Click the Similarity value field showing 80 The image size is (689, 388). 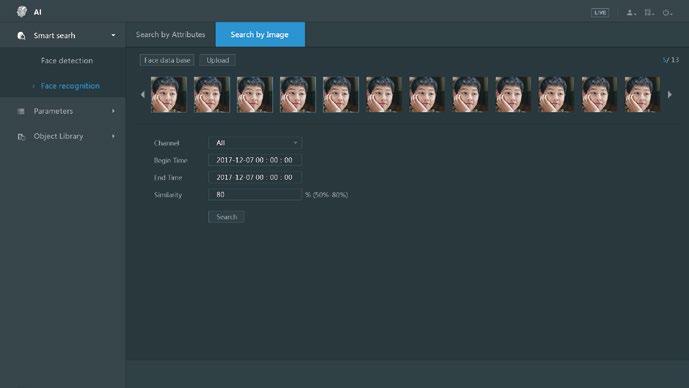click(x=255, y=194)
